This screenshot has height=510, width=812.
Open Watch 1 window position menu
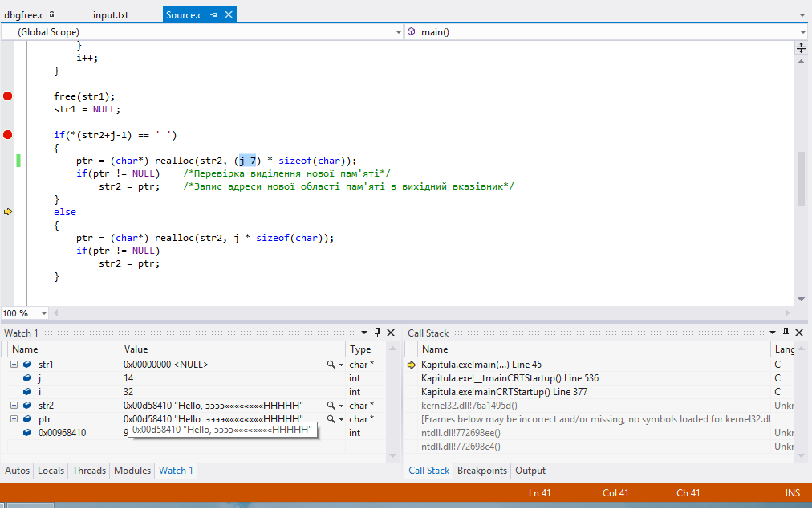coord(364,333)
